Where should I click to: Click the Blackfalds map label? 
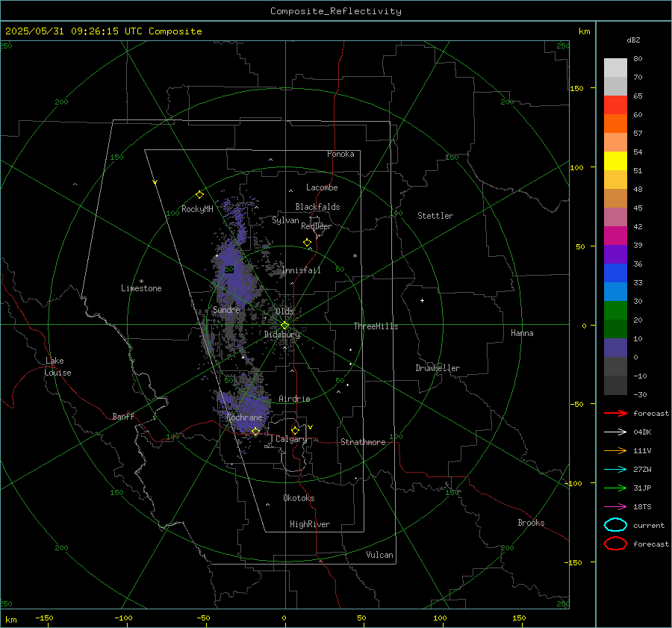[317, 207]
